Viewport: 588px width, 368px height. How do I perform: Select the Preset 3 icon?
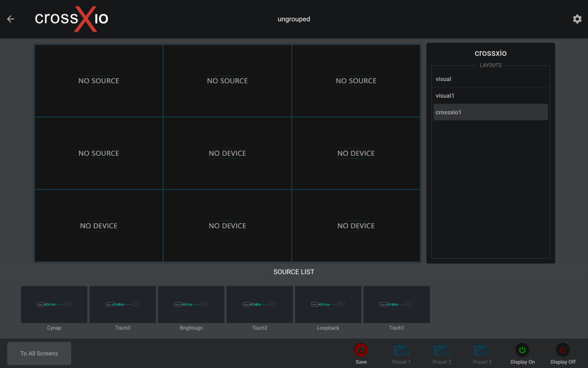(482, 350)
